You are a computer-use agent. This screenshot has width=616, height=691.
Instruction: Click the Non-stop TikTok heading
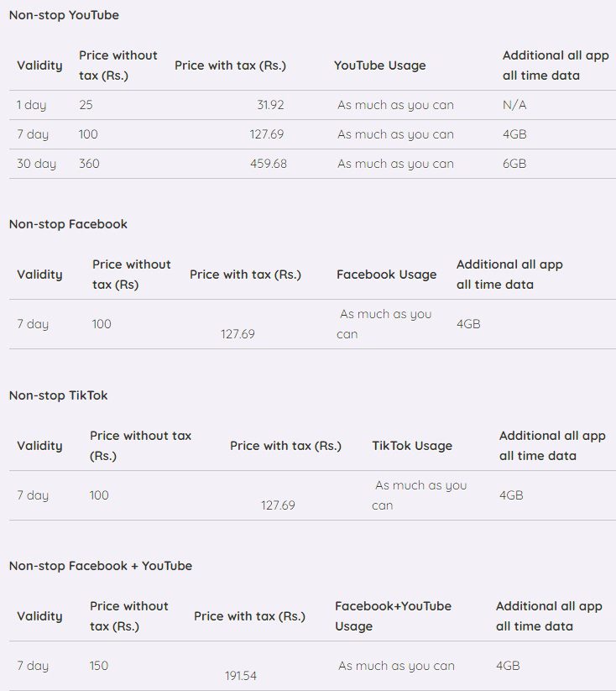pos(58,395)
